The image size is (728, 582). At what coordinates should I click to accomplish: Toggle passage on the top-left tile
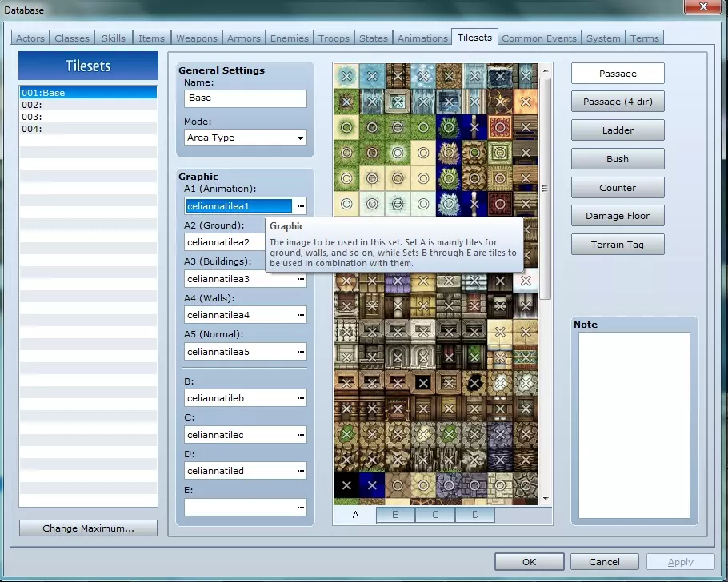point(346,76)
